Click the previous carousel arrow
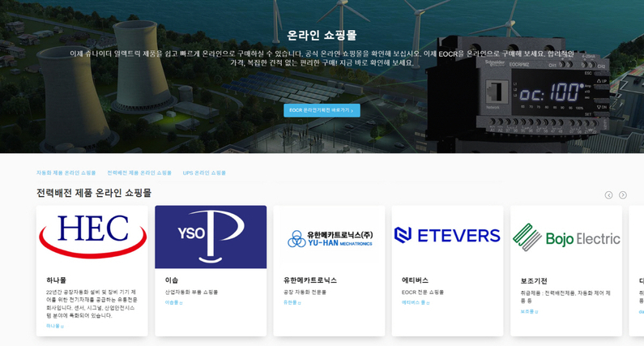 click(x=608, y=195)
